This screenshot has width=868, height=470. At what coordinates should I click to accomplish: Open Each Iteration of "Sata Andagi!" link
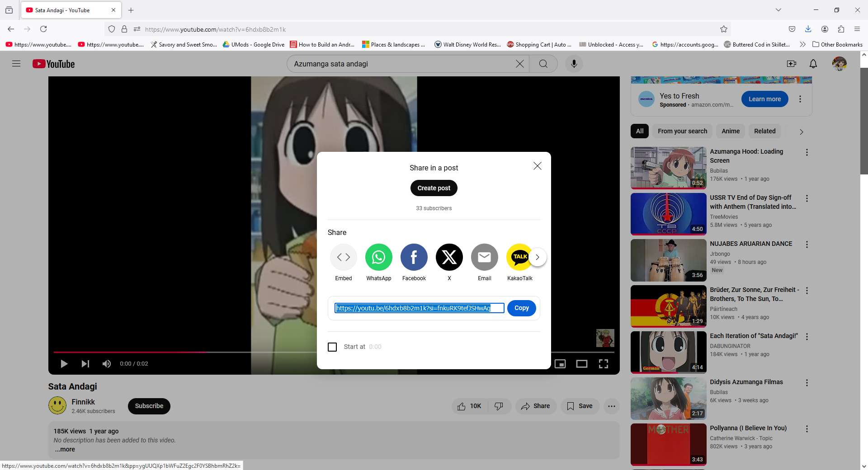coord(754,336)
